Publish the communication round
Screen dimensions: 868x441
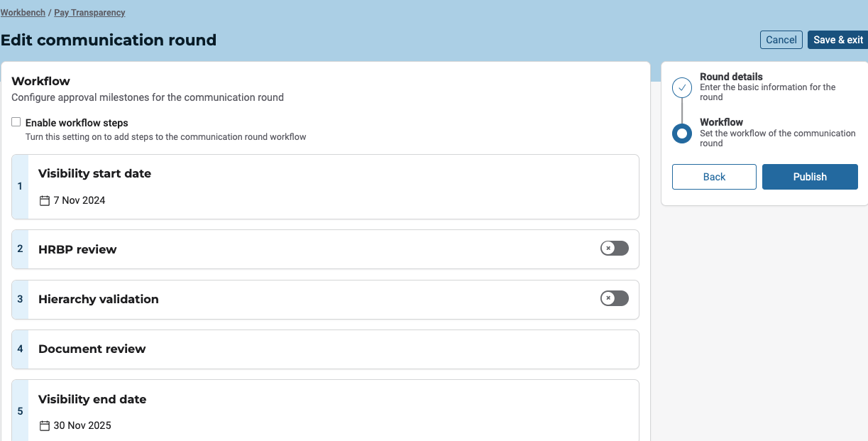[810, 177]
